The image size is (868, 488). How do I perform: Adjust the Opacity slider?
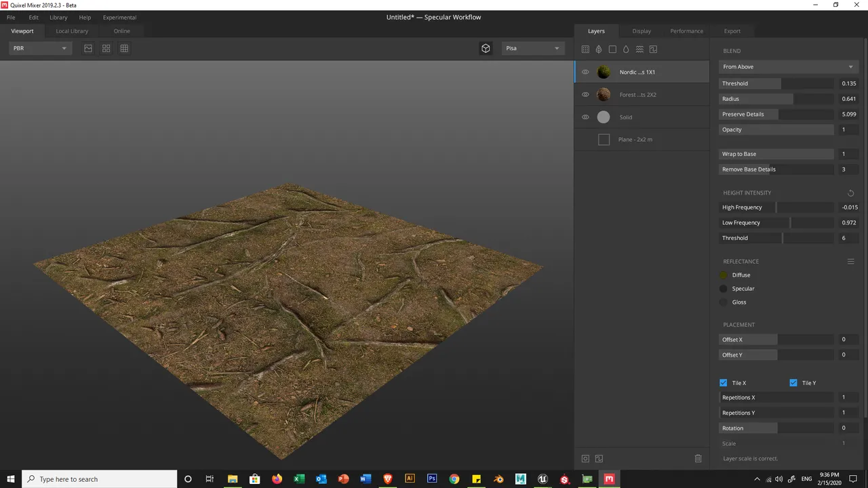[x=776, y=129]
